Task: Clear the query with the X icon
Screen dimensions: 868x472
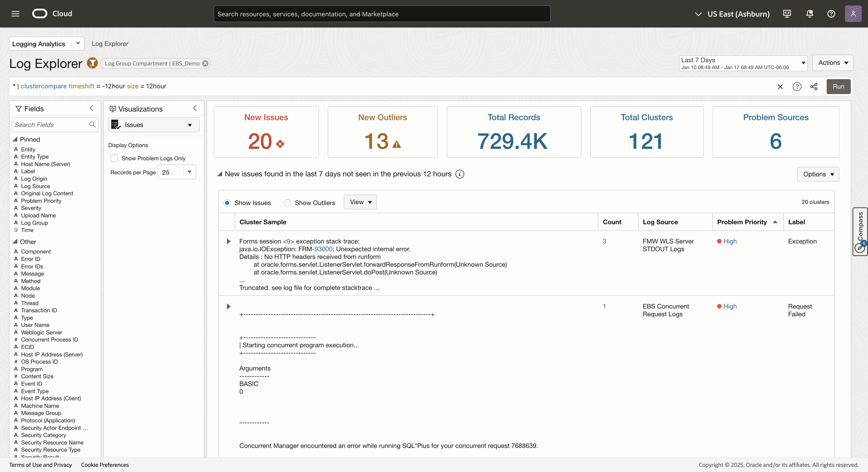Action: [x=780, y=87]
